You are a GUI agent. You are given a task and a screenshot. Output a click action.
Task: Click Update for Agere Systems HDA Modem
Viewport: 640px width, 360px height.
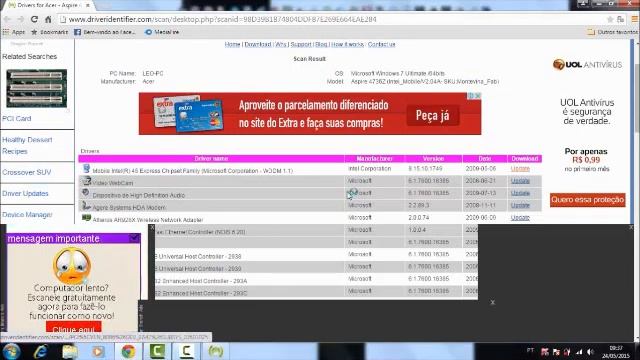(x=520, y=205)
